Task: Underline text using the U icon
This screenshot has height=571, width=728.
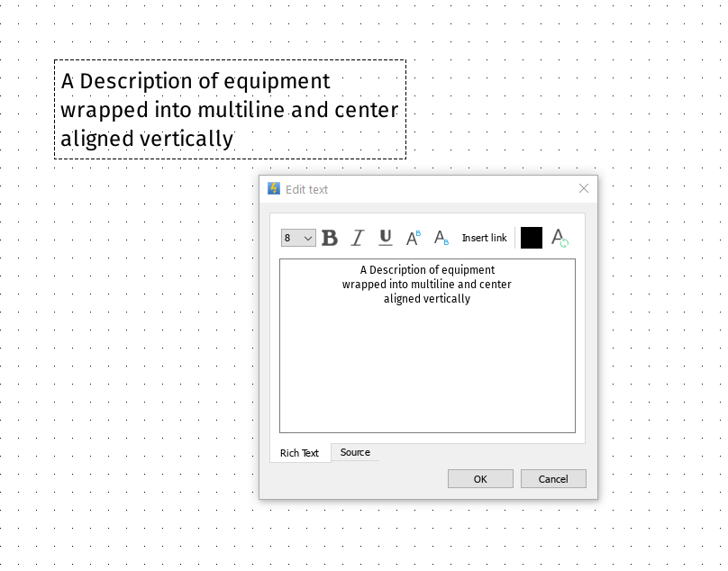Action: point(386,238)
